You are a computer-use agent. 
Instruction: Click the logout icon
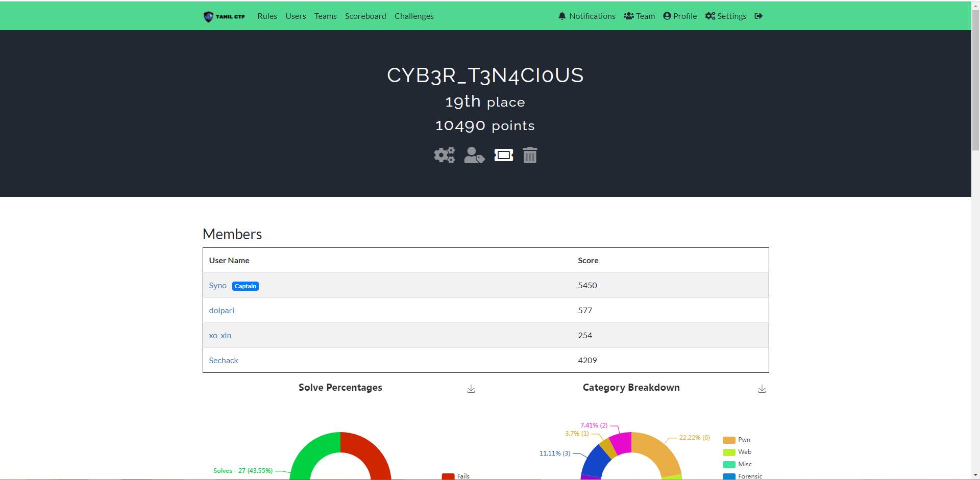(758, 16)
